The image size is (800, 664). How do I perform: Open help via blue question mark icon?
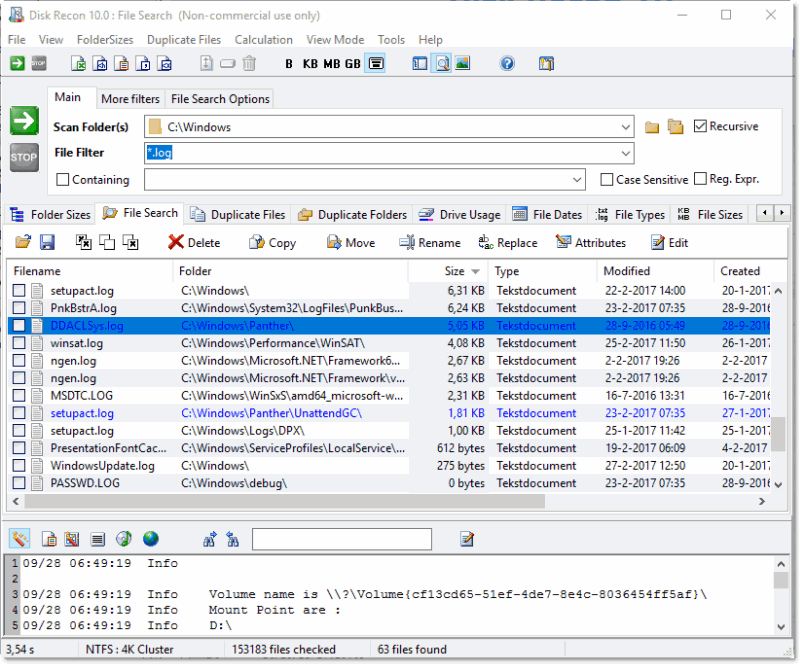coord(507,63)
